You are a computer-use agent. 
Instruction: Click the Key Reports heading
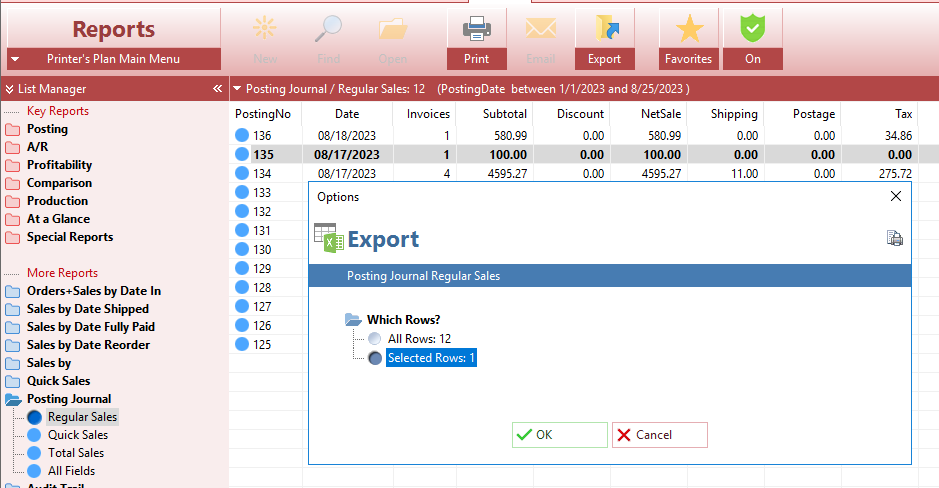58,111
